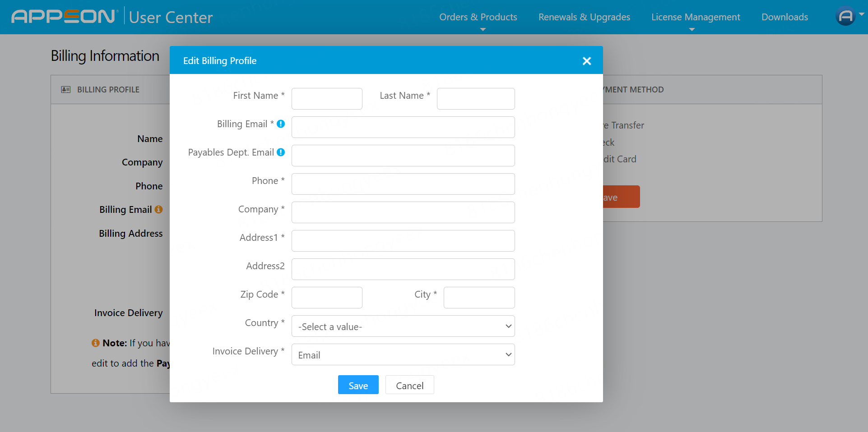This screenshot has width=868, height=432.
Task: Open Renewals & Upgrades menu item
Action: (584, 17)
